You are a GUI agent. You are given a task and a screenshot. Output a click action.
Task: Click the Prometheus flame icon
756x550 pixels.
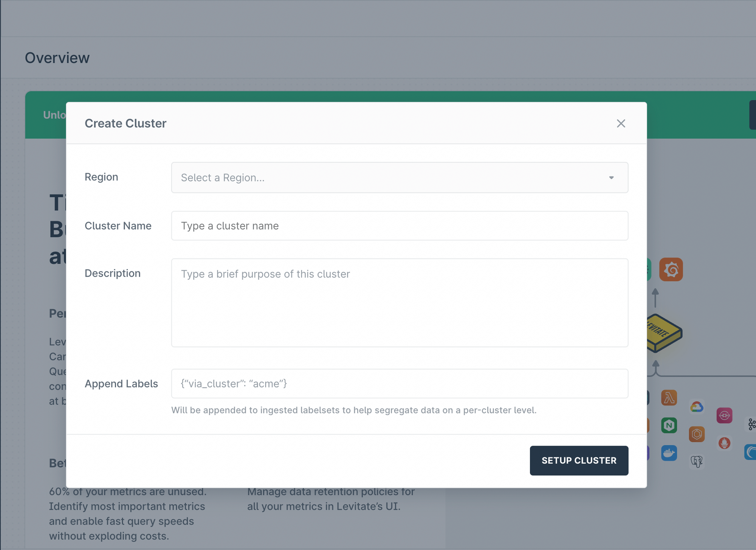pos(724,443)
